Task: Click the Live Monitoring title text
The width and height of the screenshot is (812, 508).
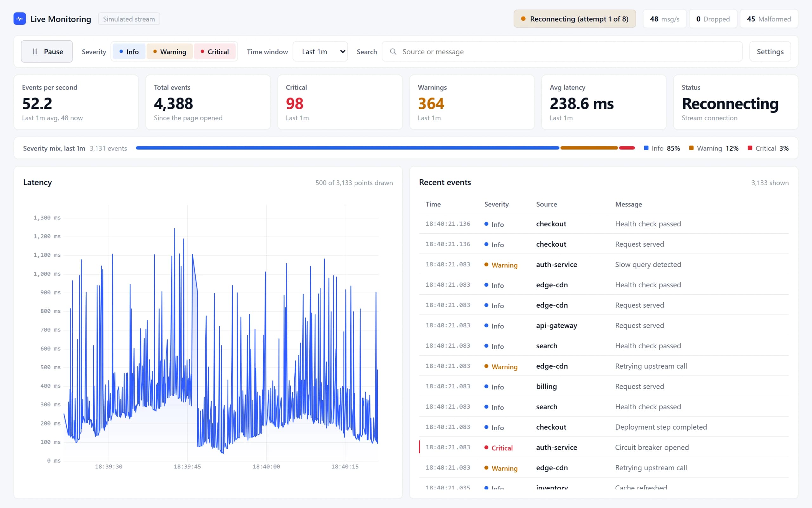Action: (x=61, y=19)
